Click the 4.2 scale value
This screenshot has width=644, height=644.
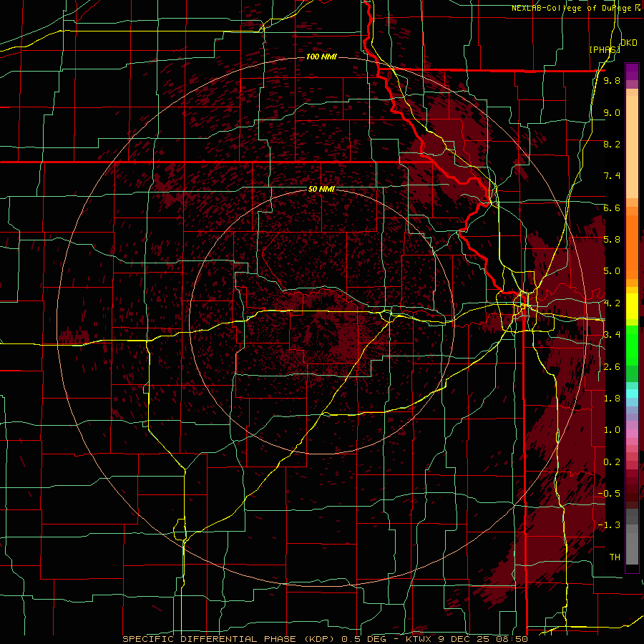point(612,303)
